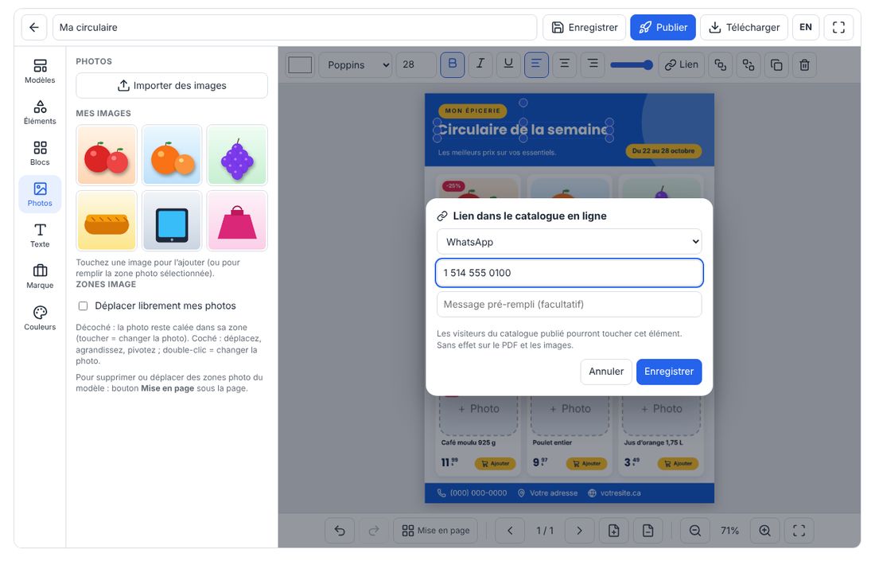
Task: Check 'Déplacer librement mes photos'
Action: click(x=84, y=306)
